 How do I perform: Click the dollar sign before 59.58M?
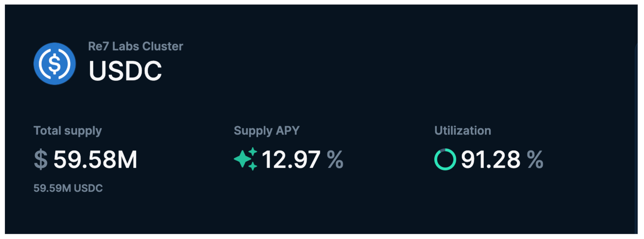[x=41, y=159]
